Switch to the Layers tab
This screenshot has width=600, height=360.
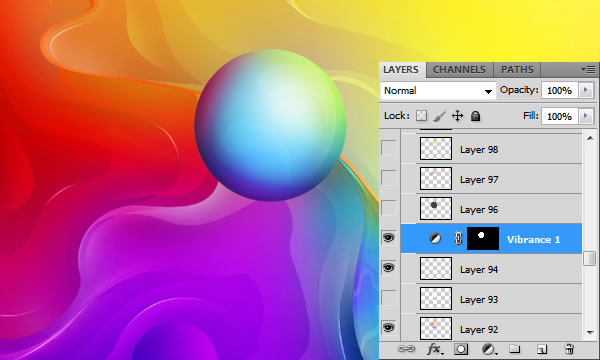click(401, 70)
